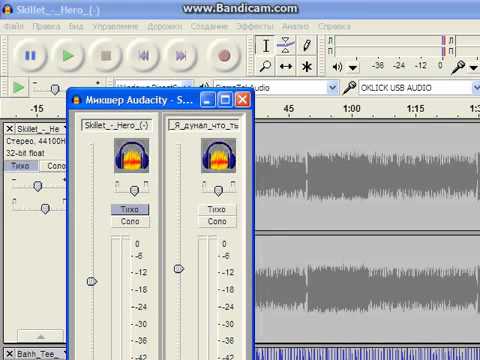Image resolution: width=480 pixels, height=360 pixels.
Task: Select the Multi-tool asterisk mode
Action: [307, 66]
